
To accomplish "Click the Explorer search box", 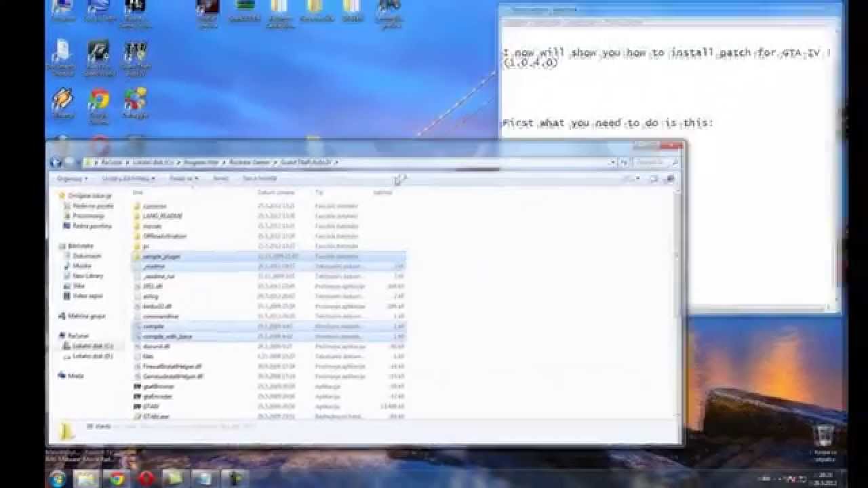I will [x=656, y=163].
